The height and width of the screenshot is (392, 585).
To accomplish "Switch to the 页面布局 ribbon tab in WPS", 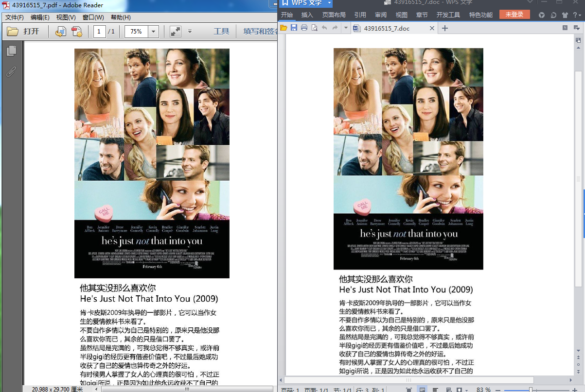I will pyautogui.click(x=334, y=15).
